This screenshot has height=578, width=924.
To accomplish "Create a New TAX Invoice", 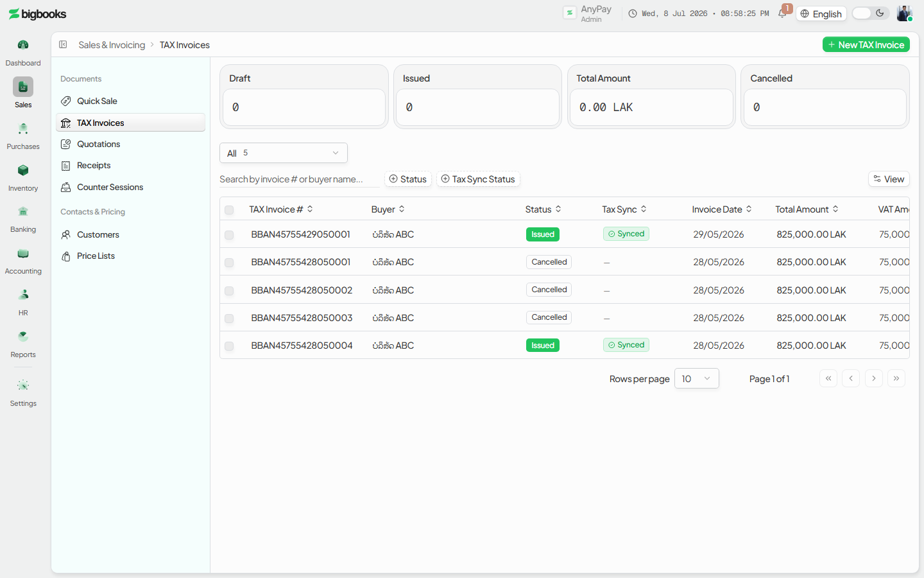I will point(866,44).
